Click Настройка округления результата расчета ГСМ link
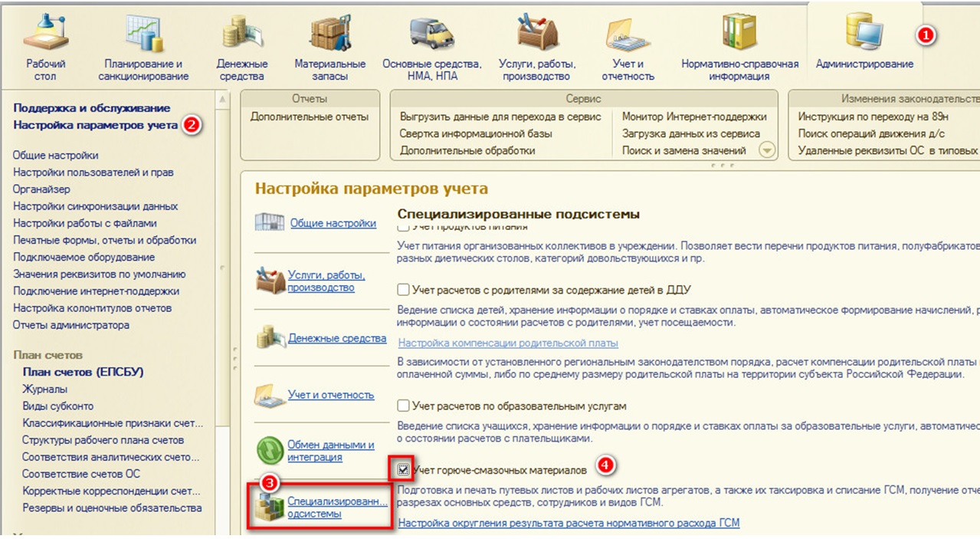 (569, 523)
